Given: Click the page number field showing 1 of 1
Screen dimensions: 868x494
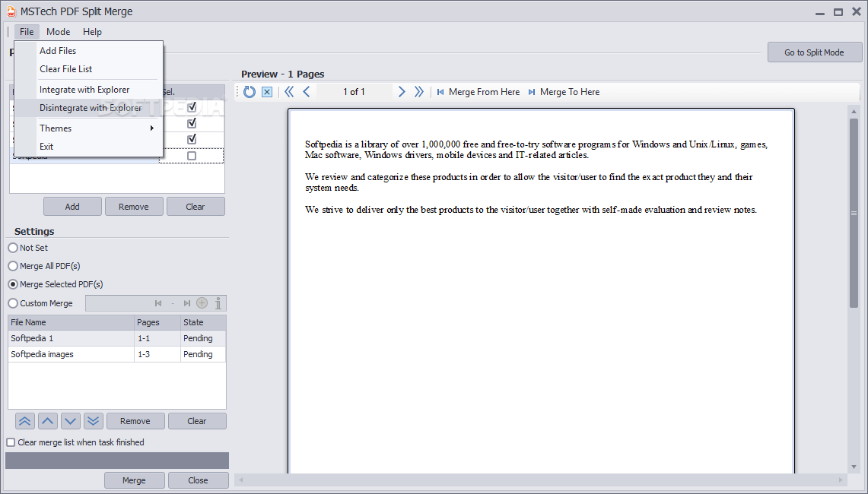Looking at the screenshot, I should click(x=355, y=92).
